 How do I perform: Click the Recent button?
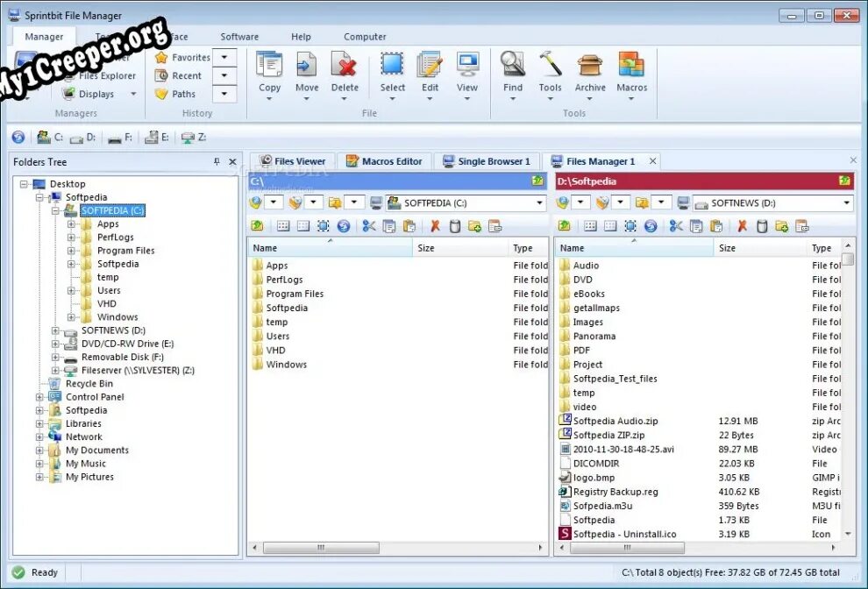(x=178, y=75)
